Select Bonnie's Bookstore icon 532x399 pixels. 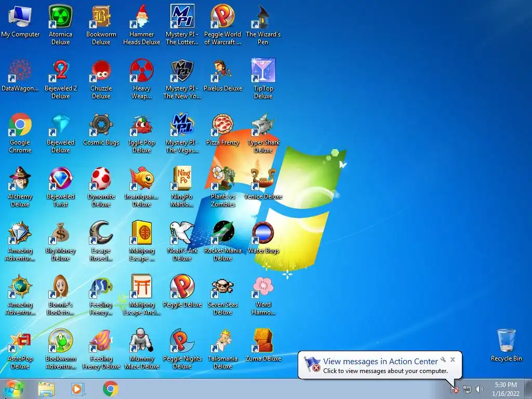click(x=60, y=295)
